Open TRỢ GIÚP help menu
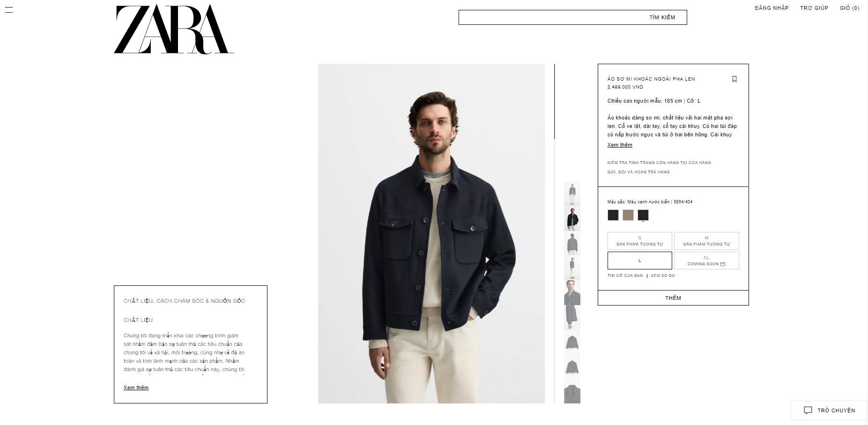868x425 pixels. point(814,8)
